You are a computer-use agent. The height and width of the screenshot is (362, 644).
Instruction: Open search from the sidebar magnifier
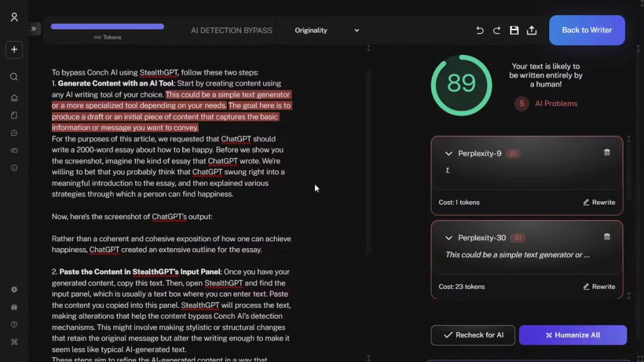pyautogui.click(x=14, y=77)
